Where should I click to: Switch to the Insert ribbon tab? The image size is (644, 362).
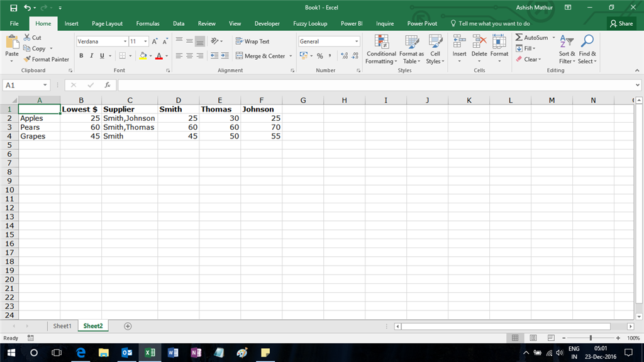[x=72, y=23]
